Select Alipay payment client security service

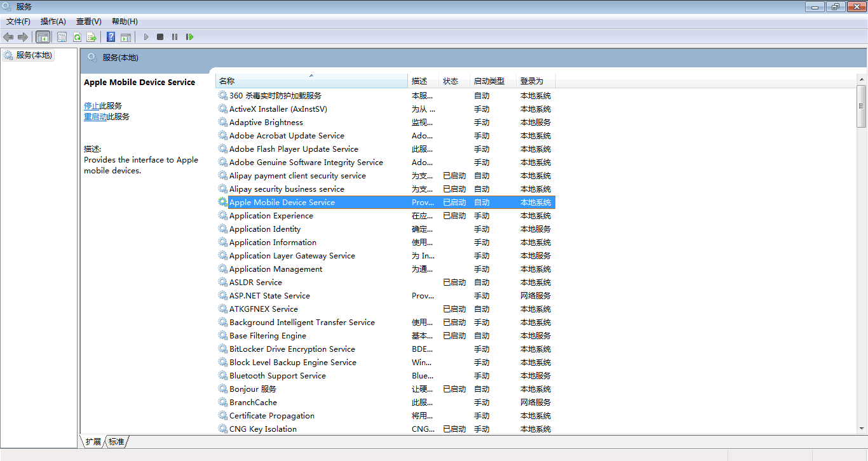(x=386, y=175)
